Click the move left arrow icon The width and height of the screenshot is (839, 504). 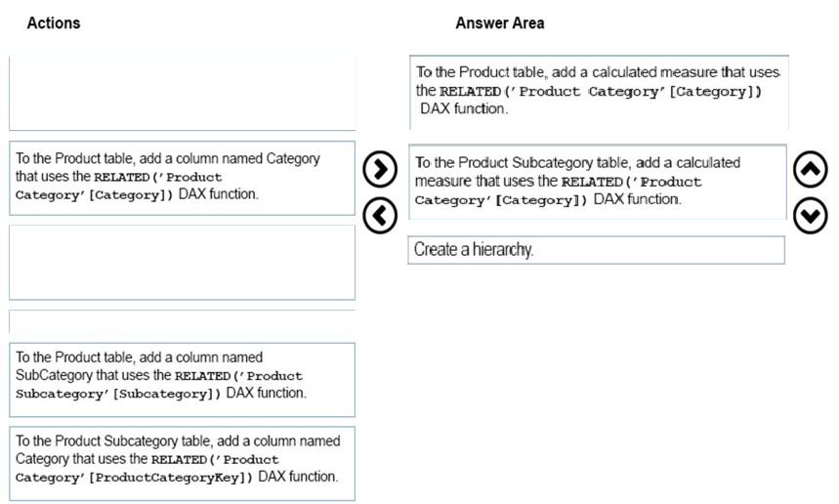click(x=380, y=216)
